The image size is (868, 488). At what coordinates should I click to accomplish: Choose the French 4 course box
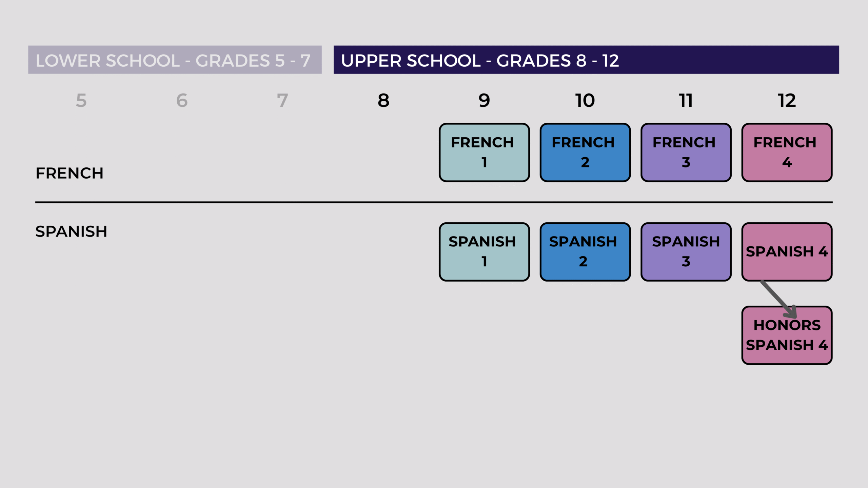click(787, 152)
